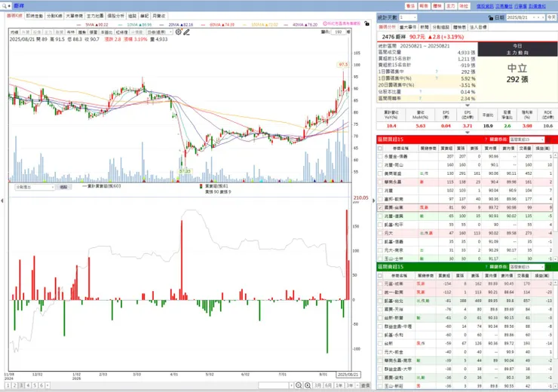Viewport: 558px width, 392px height.
Task: Open chart settings gear icon
Action: pos(178,32)
